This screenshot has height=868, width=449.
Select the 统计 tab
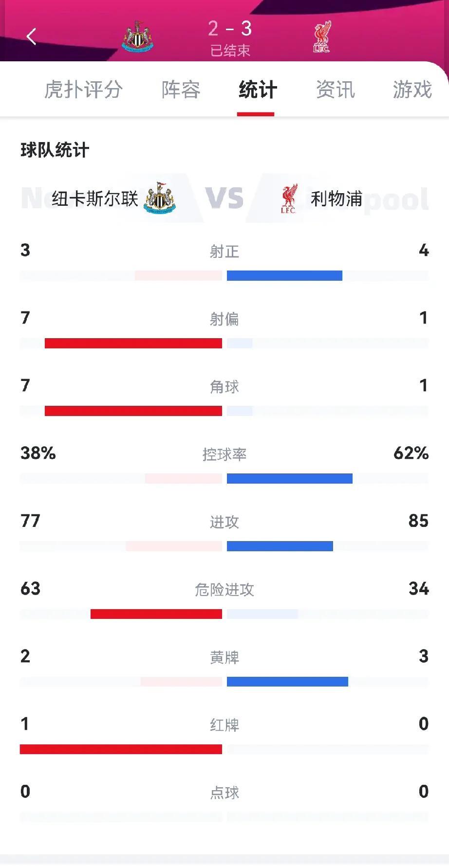pyautogui.click(x=258, y=90)
